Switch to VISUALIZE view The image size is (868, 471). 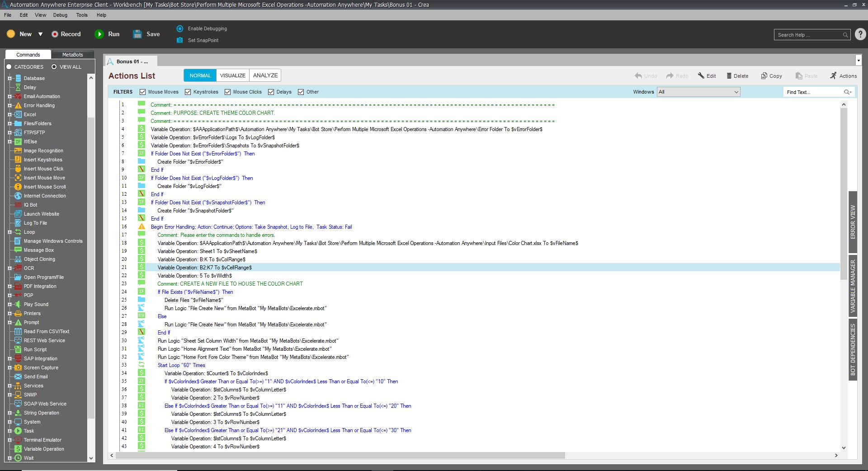pyautogui.click(x=233, y=75)
